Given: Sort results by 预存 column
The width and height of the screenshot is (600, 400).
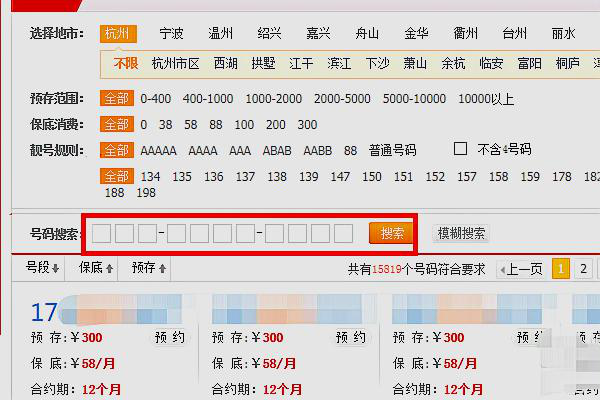Looking at the screenshot, I should [x=149, y=268].
